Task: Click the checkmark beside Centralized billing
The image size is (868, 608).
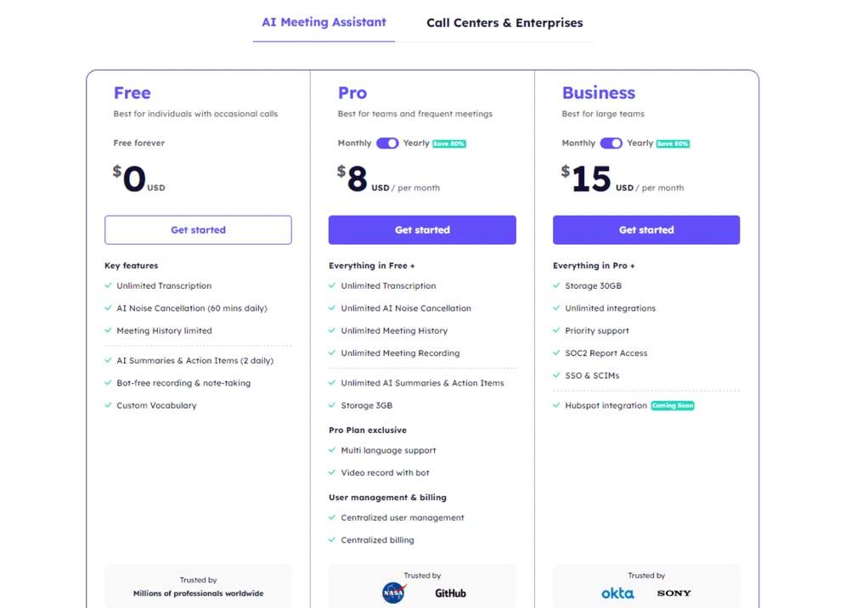Action: pyautogui.click(x=332, y=539)
